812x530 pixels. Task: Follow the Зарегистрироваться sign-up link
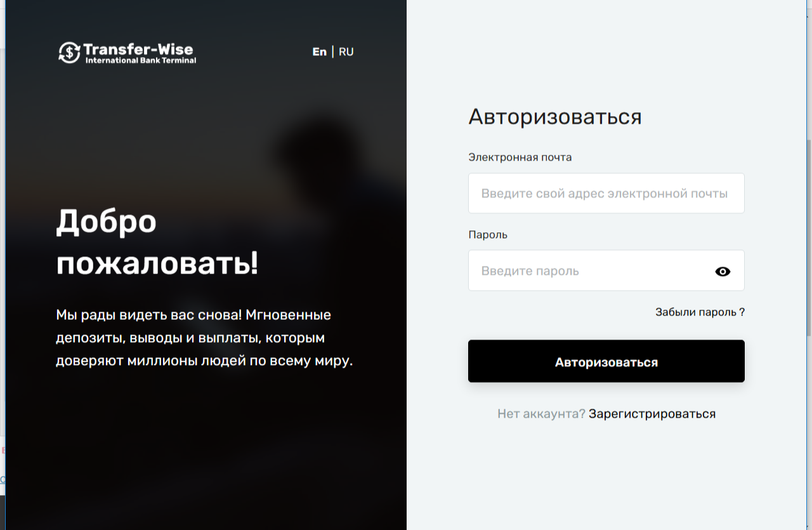(x=652, y=413)
